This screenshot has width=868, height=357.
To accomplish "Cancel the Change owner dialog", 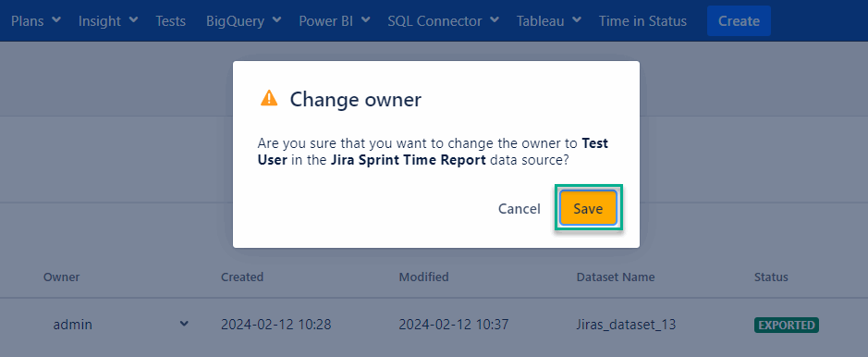I will (x=520, y=209).
